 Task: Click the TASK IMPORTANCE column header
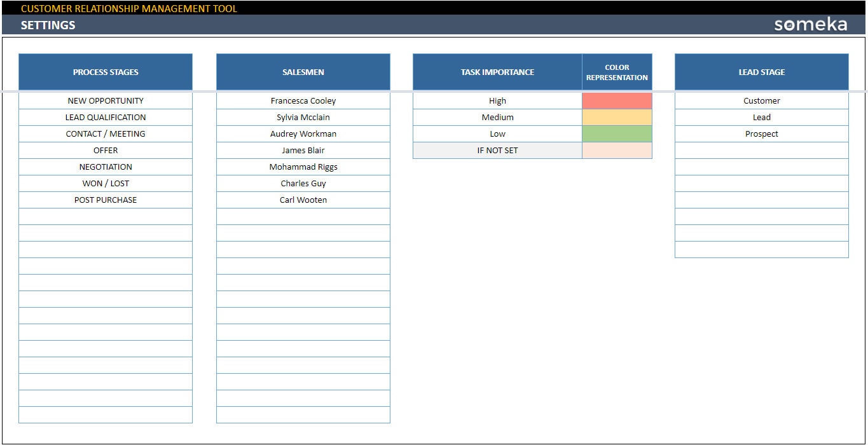(x=497, y=72)
